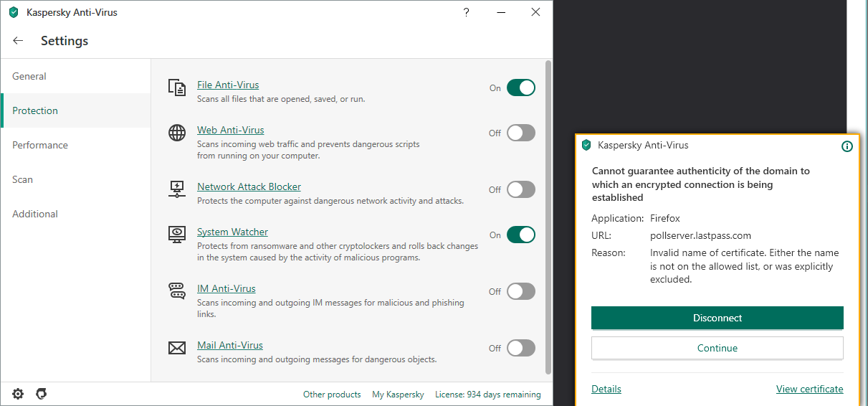Click the IM Anti-Virus chat bubbles icon
The image size is (868, 406).
[x=176, y=291]
